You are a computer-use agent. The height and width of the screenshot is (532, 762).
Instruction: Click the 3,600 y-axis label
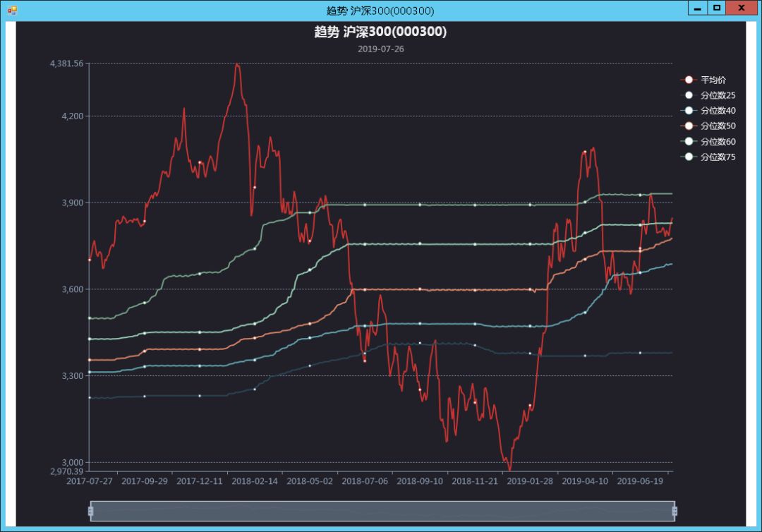73,289
